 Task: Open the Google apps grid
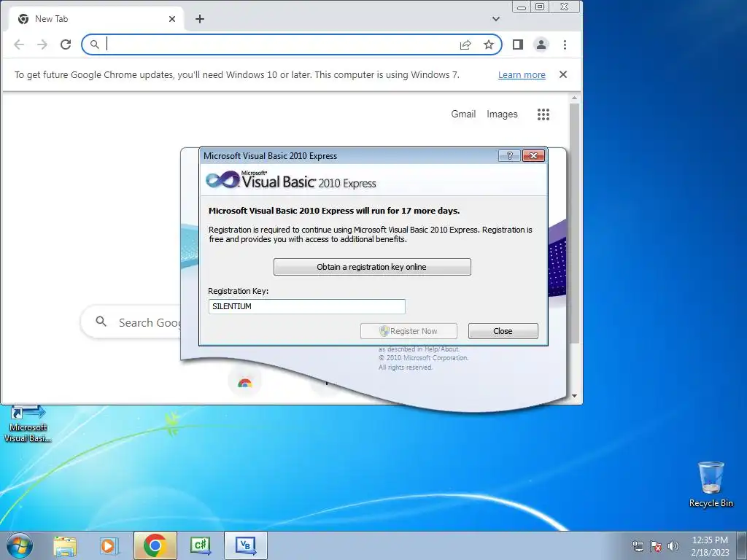point(543,114)
